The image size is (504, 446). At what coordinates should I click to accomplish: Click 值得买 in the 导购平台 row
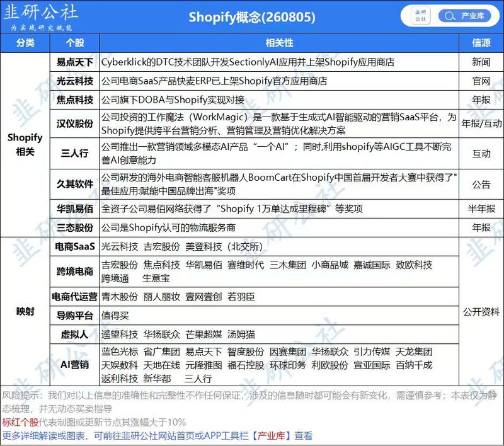[x=115, y=316]
